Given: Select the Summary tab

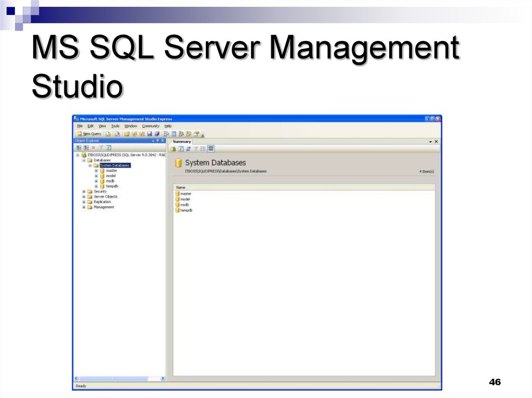Looking at the screenshot, I should click(182, 141).
